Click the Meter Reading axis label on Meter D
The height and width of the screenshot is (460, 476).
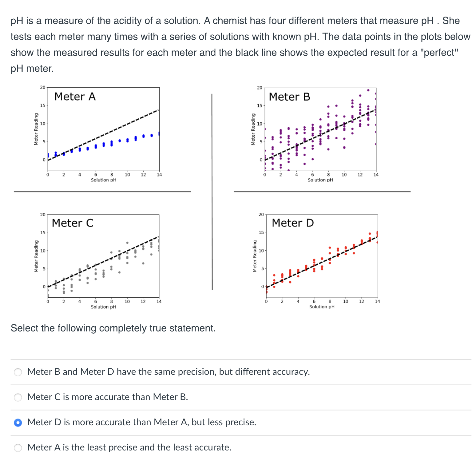click(254, 255)
